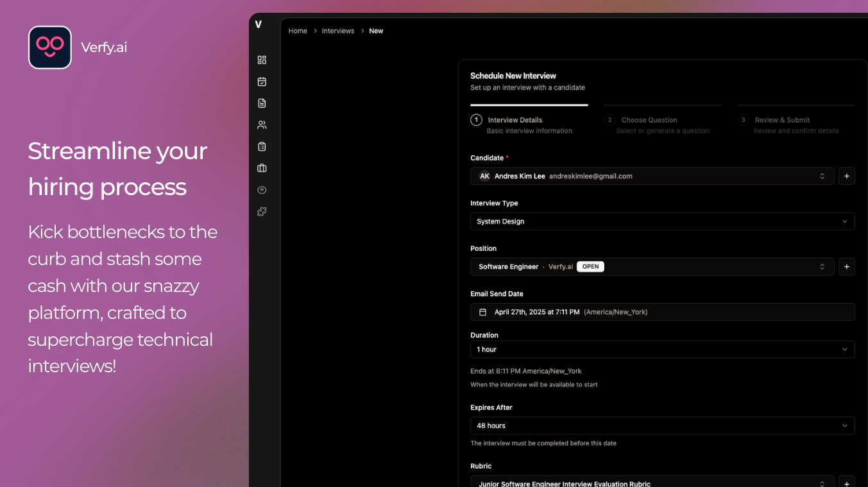This screenshot has height=487, width=868.
Task: Open the clipboard list icon in sidebar
Action: tap(262, 146)
